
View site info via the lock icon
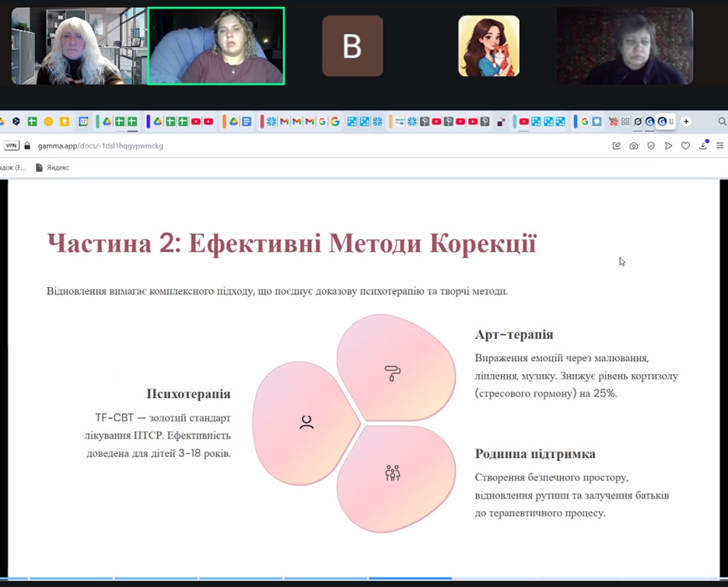tap(27, 145)
